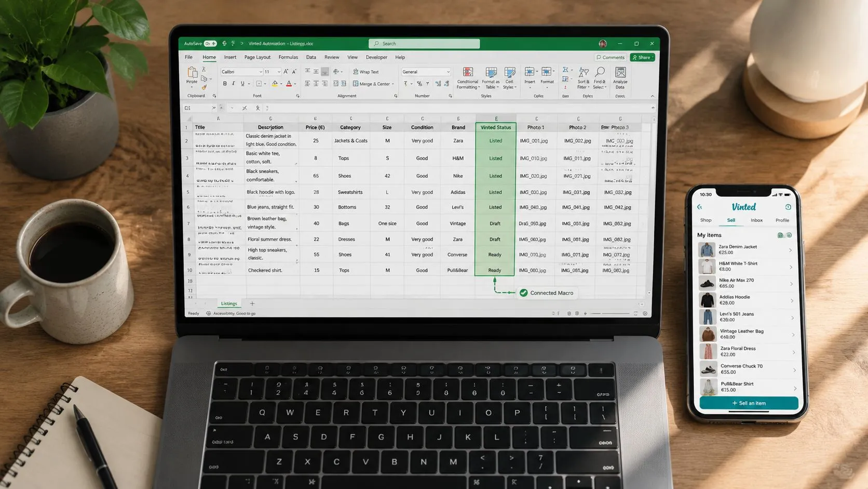The height and width of the screenshot is (489, 868).
Task: Click the Pull&Bear brand cell
Action: coord(457,270)
